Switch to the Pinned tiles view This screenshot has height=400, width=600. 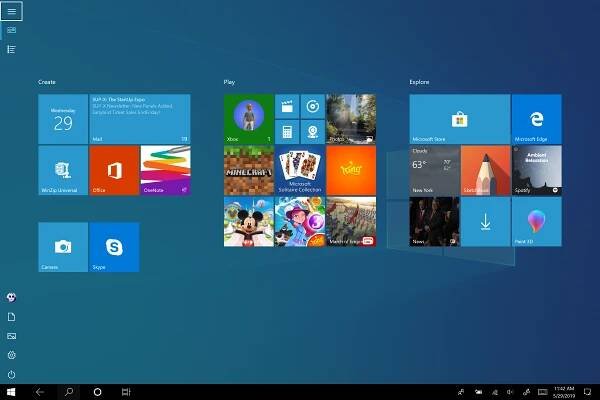(12, 31)
